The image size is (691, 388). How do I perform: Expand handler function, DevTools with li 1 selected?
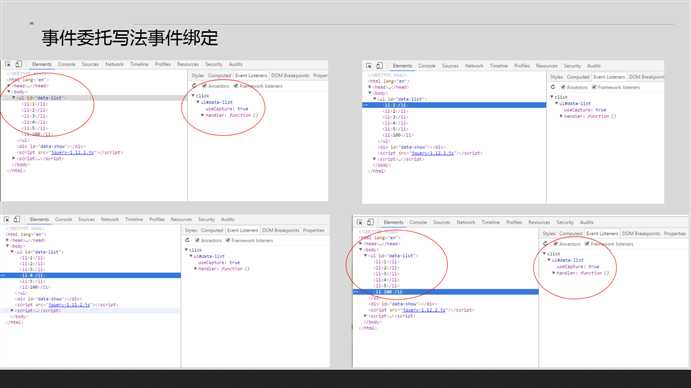(561, 116)
